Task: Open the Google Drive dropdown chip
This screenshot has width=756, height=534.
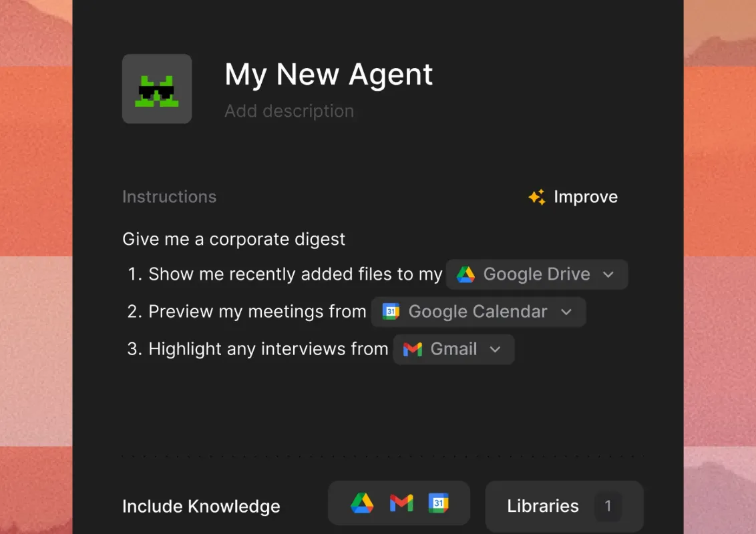Action: (537, 274)
